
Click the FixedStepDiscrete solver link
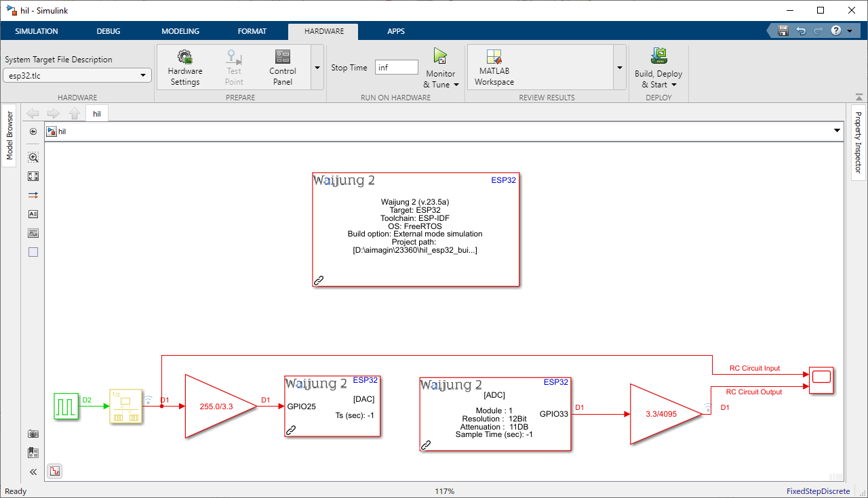coord(818,491)
